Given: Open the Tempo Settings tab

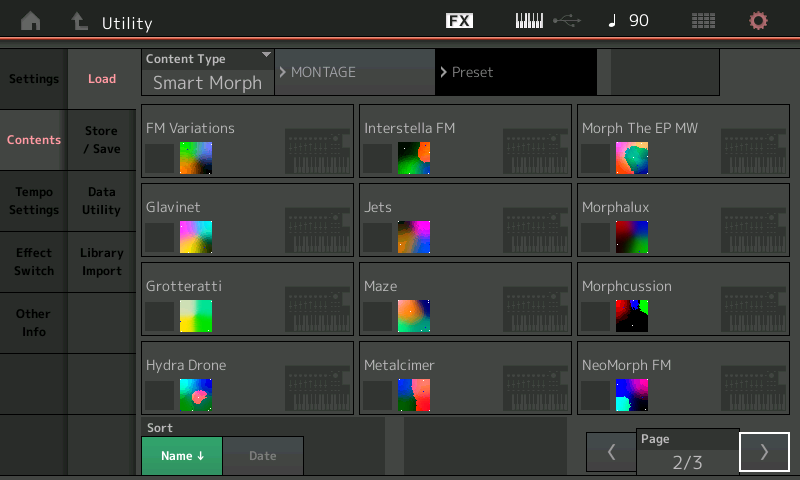Looking at the screenshot, I should 34,201.
